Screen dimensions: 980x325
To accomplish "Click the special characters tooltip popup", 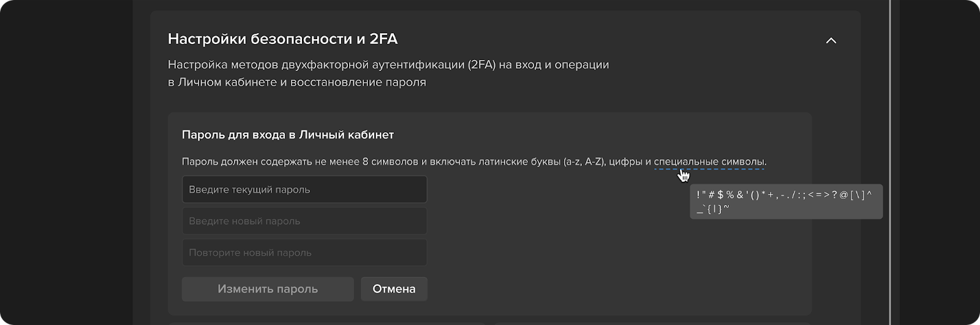I will click(786, 201).
